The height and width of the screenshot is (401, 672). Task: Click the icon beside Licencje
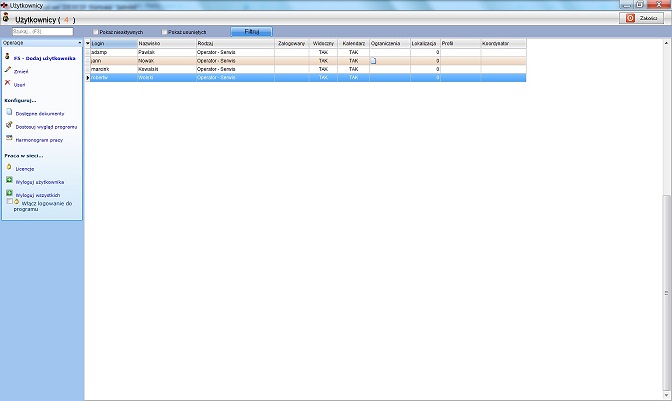pyautogui.click(x=9, y=167)
